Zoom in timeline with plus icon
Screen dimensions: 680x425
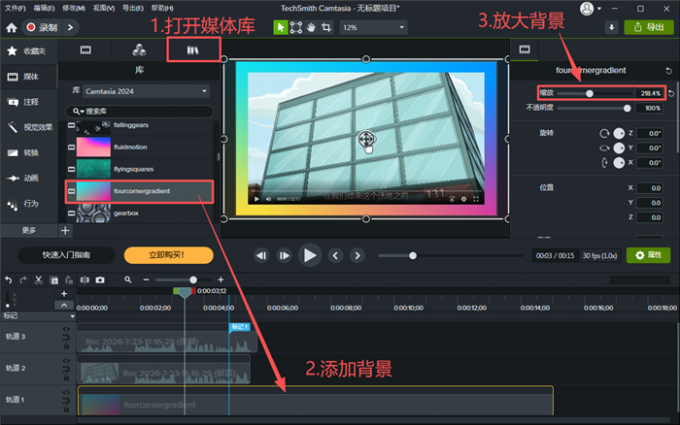pos(221,280)
